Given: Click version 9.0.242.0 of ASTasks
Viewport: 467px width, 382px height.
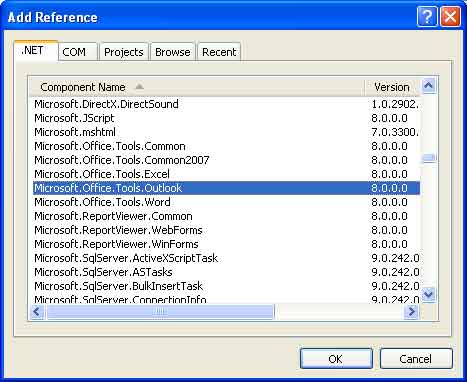Looking at the screenshot, I should click(395, 272).
